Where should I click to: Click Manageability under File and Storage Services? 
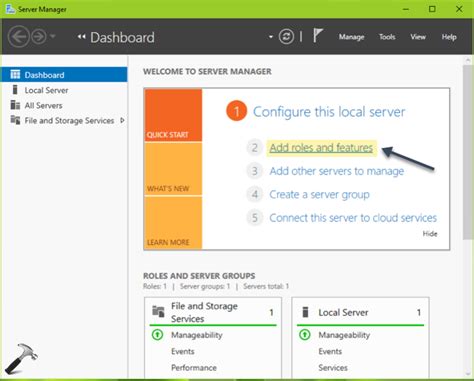pos(197,335)
